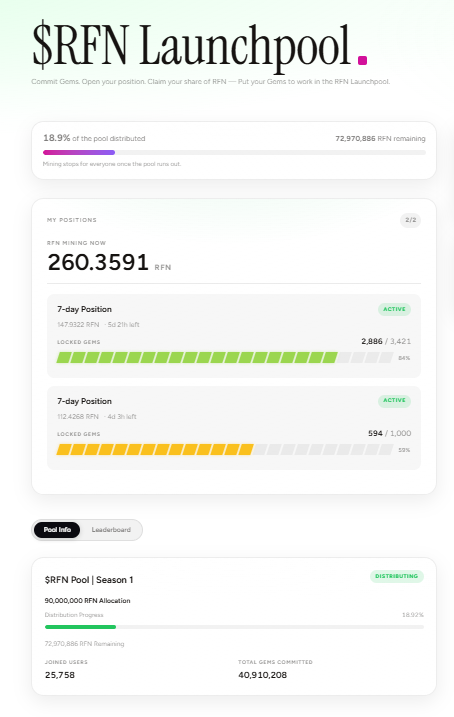The width and height of the screenshot is (454, 717).
Task: Click 90,000,000 RFN Allocation text
Action: click(87, 600)
